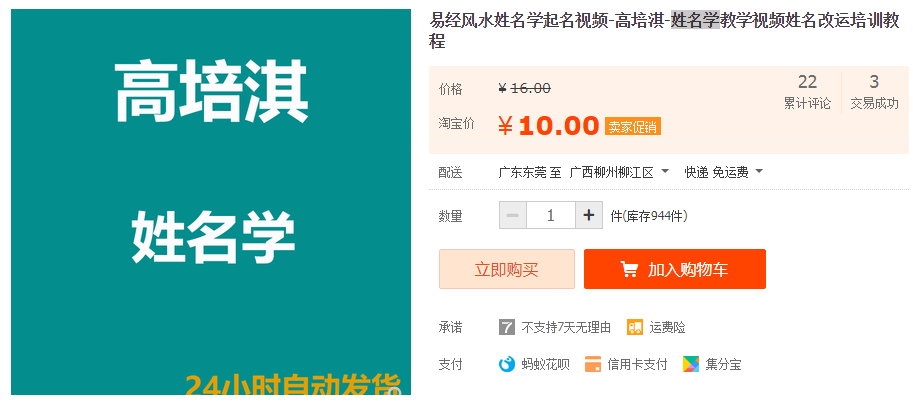Click the 蚂蚁花呗 payment label
Image resolution: width=913 pixels, height=418 pixels.
pyautogui.click(x=545, y=364)
